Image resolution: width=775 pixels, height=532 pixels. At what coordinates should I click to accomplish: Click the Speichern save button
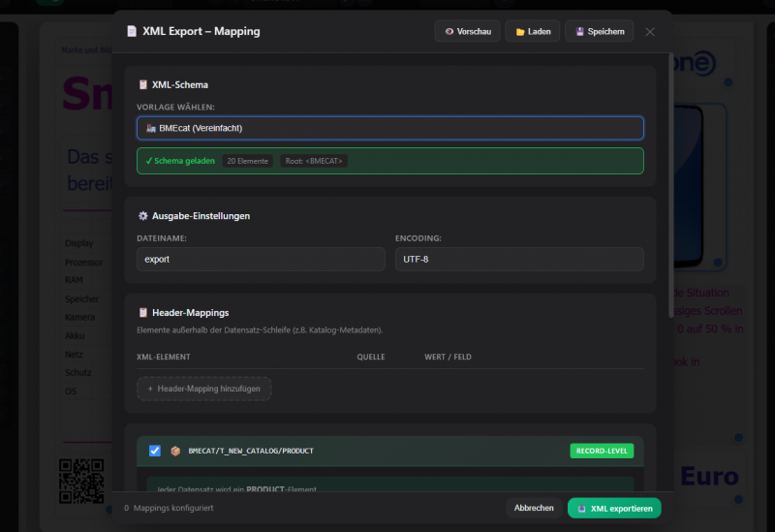pos(600,31)
